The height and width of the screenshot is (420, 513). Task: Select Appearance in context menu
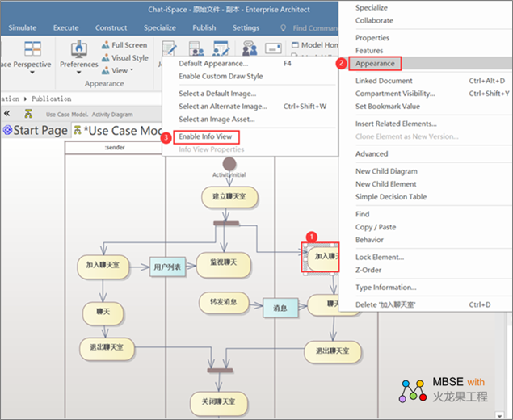[375, 64]
